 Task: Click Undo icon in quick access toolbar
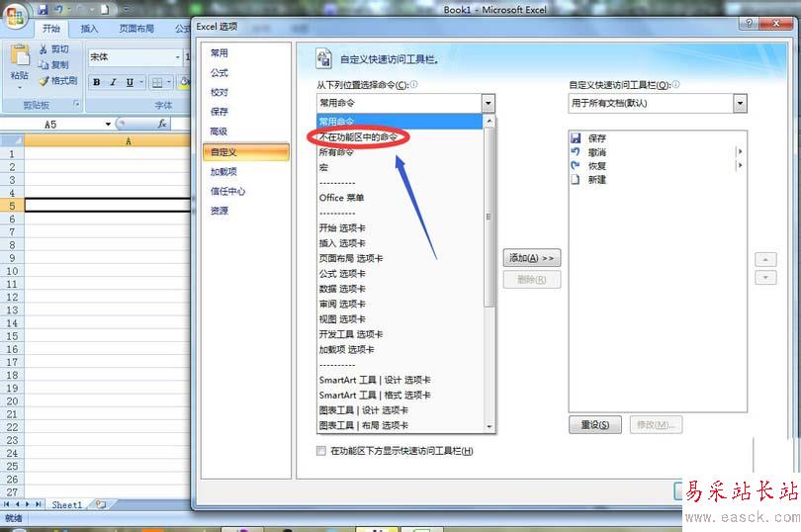pos(58,9)
